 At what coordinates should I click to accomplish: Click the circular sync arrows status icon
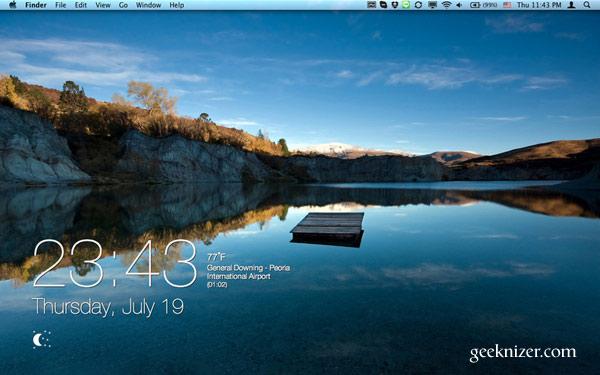pyautogui.click(x=418, y=5)
